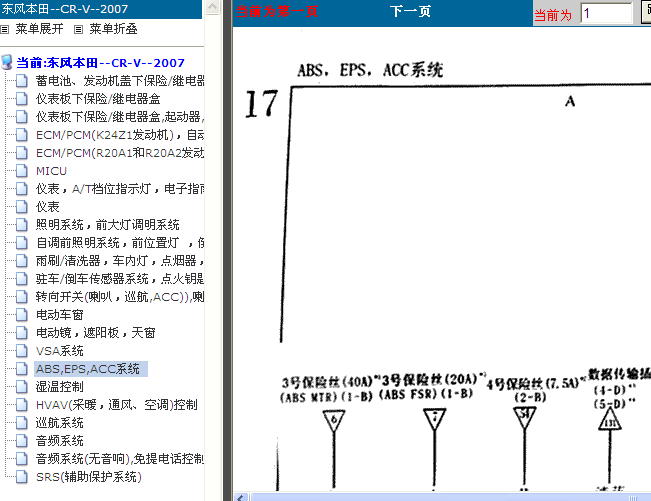Click document icon beside standalone 仪表
This screenshot has width=651, height=501.
coord(22,207)
